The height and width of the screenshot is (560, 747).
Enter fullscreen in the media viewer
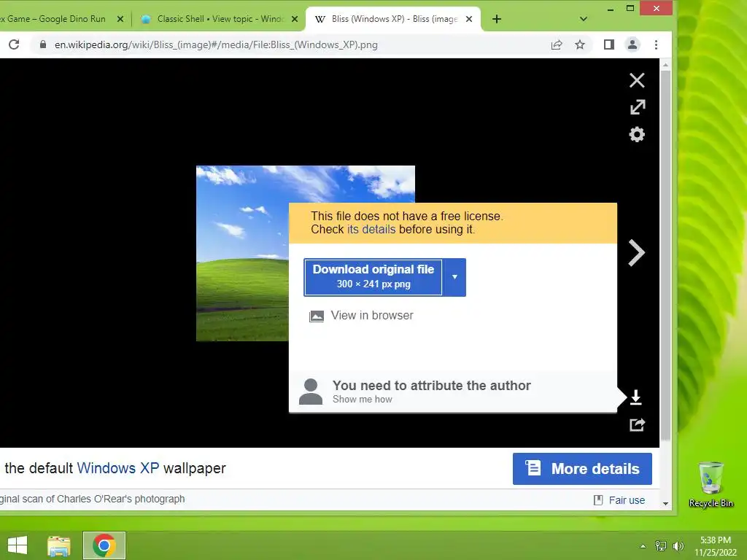[x=637, y=107]
